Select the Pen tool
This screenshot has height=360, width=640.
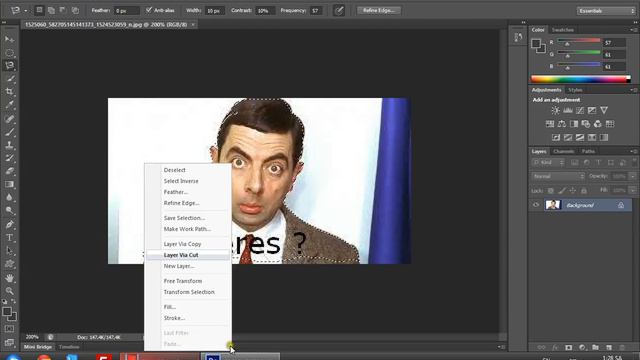pyautogui.click(x=9, y=224)
